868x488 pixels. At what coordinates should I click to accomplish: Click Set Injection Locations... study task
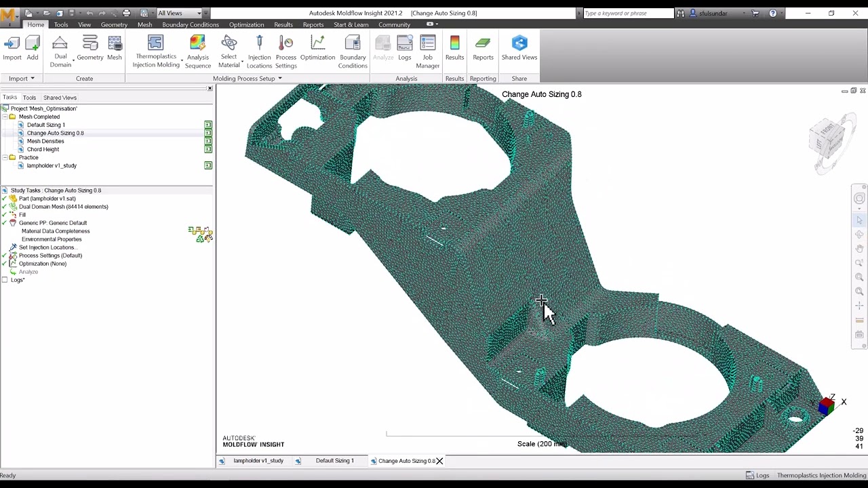(x=47, y=247)
